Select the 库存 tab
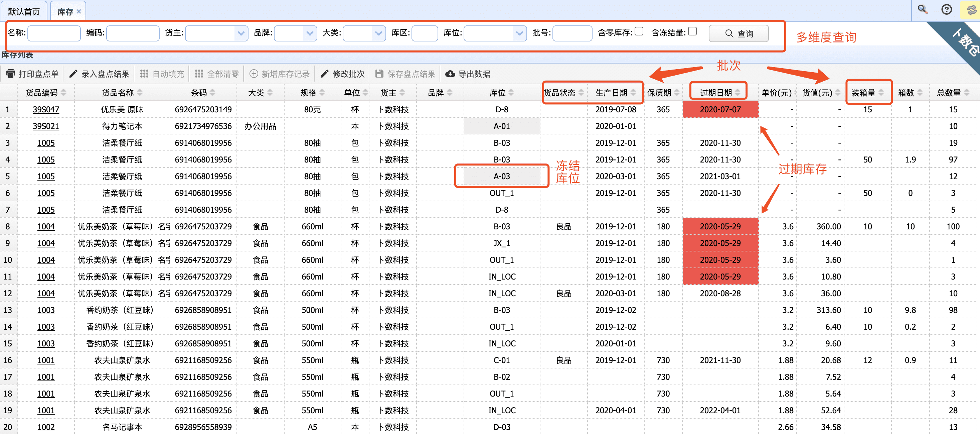 coord(65,11)
